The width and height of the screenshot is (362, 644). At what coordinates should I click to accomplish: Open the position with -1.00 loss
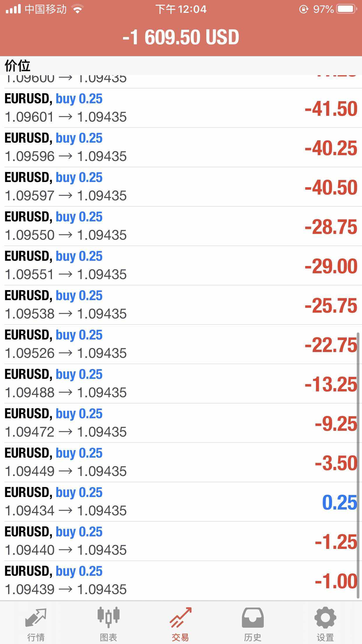coord(181,580)
